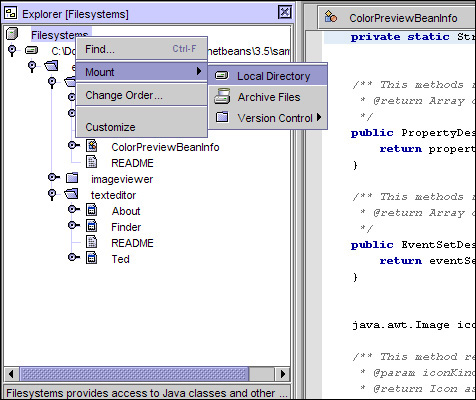Click the Finder class icon in the tree

(91, 226)
